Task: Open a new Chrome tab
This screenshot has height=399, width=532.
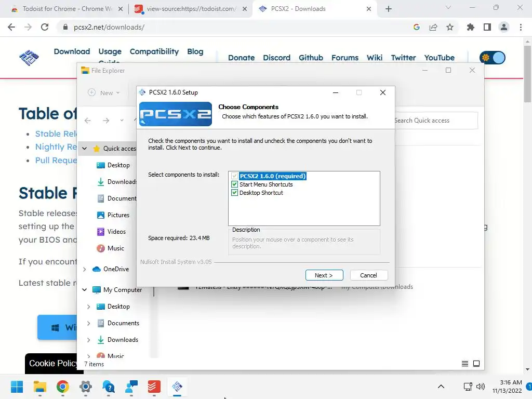Action: tap(389, 9)
